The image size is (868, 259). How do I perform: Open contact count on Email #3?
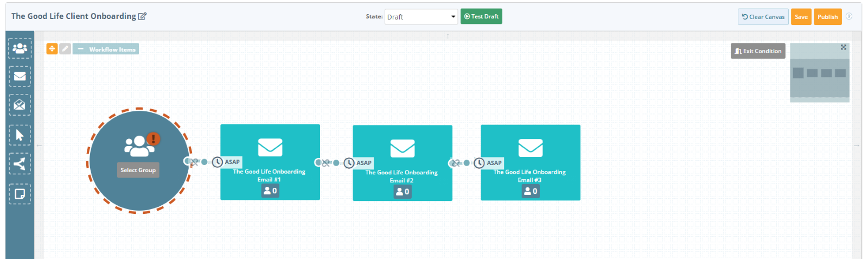[531, 191]
